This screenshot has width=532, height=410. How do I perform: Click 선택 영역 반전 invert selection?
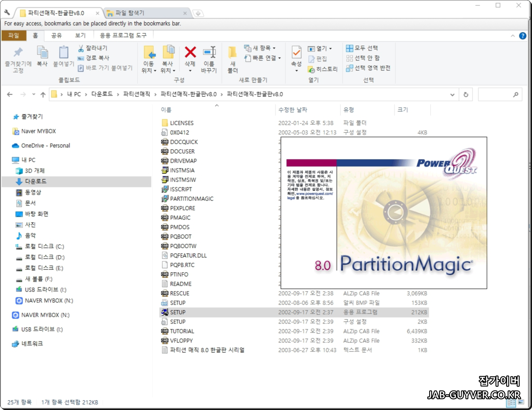368,68
